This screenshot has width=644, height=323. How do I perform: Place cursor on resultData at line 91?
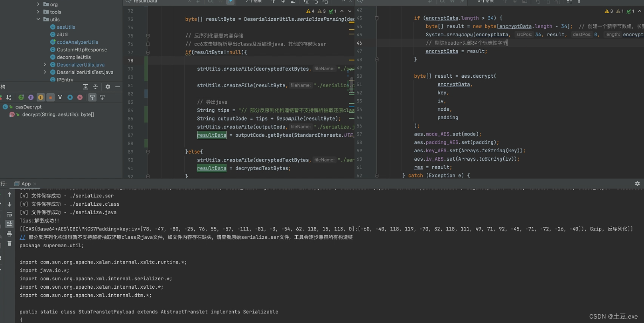click(212, 168)
